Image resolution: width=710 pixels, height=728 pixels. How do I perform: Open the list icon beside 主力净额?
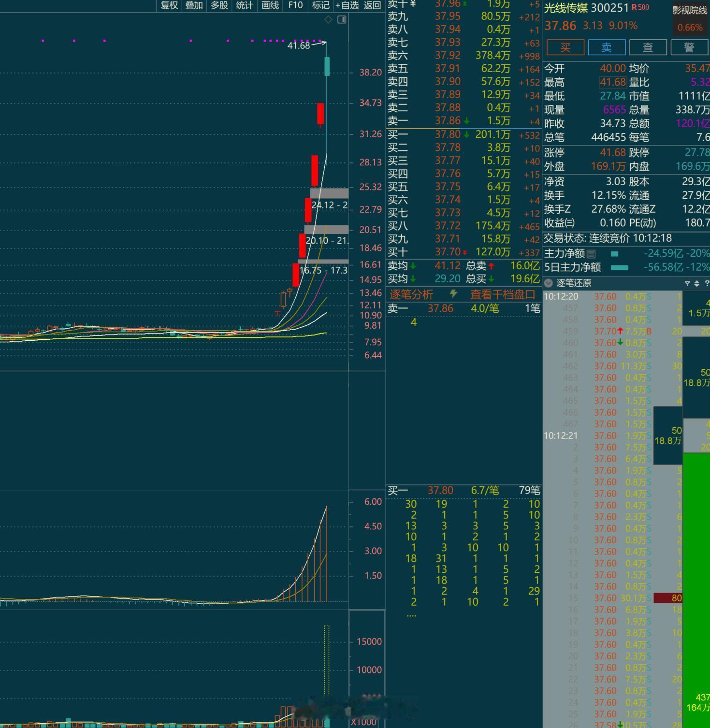click(591, 253)
